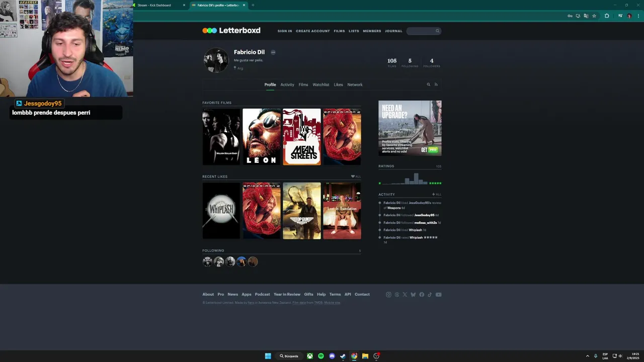Open Chrome media controls icon
Screen dimensions: 644x362
click(620, 16)
